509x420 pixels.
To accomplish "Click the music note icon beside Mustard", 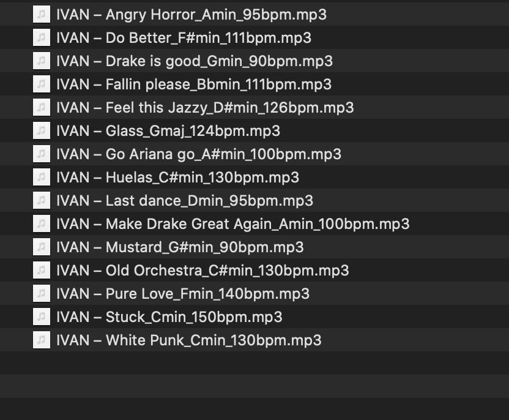I will [41, 247].
